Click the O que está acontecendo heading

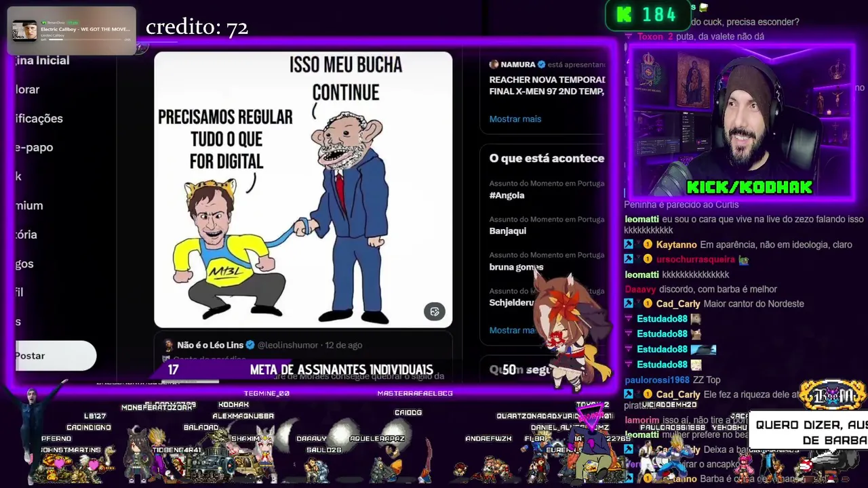click(x=547, y=159)
